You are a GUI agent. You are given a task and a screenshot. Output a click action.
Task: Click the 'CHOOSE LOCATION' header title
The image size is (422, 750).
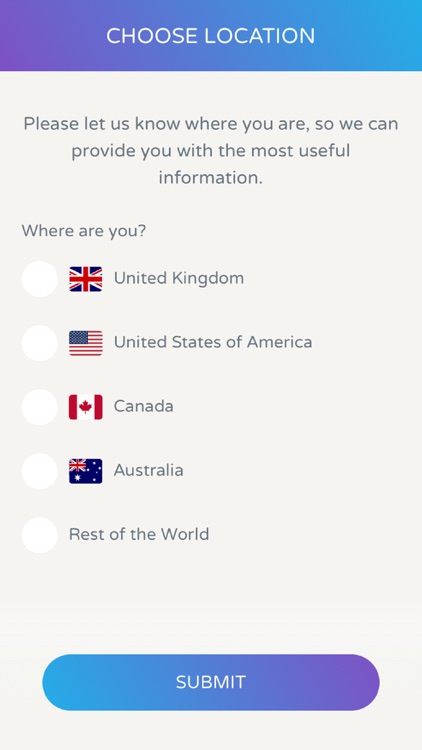click(x=211, y=36)
